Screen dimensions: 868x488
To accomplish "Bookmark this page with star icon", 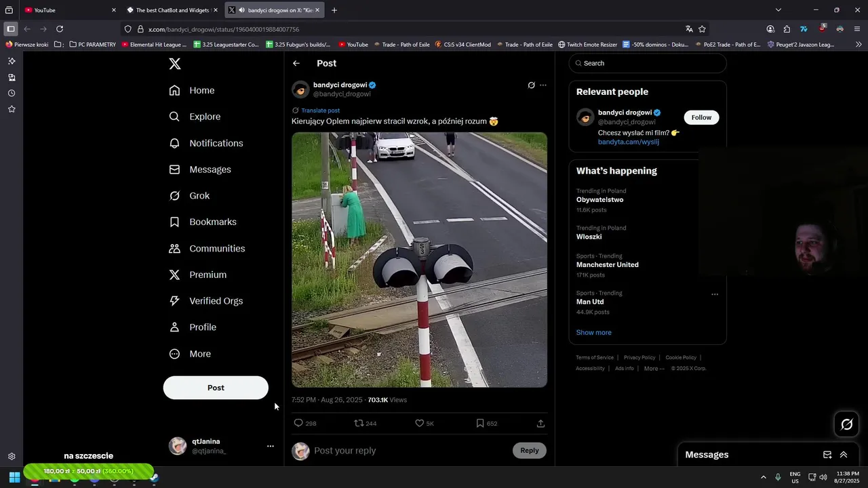I will [702, 29].
